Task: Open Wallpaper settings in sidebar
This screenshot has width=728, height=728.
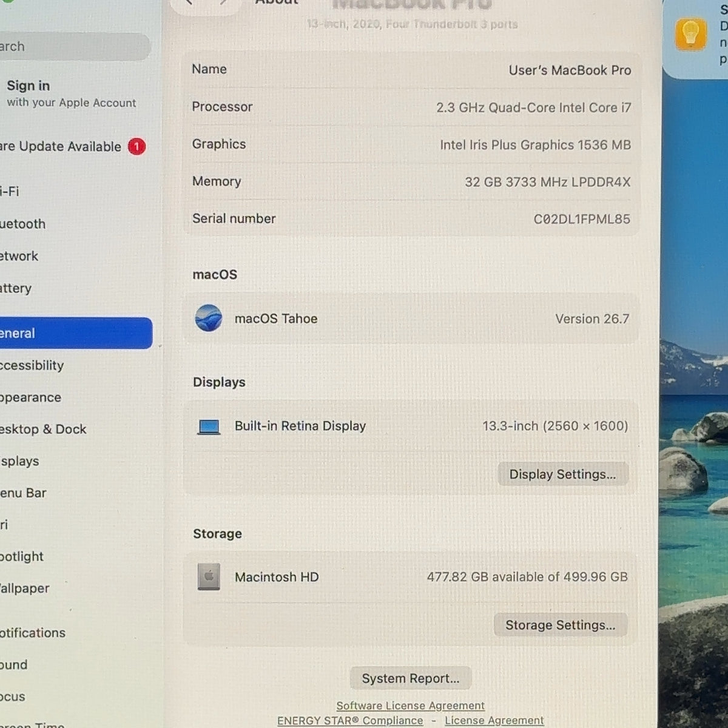Action: coord(24,588)
